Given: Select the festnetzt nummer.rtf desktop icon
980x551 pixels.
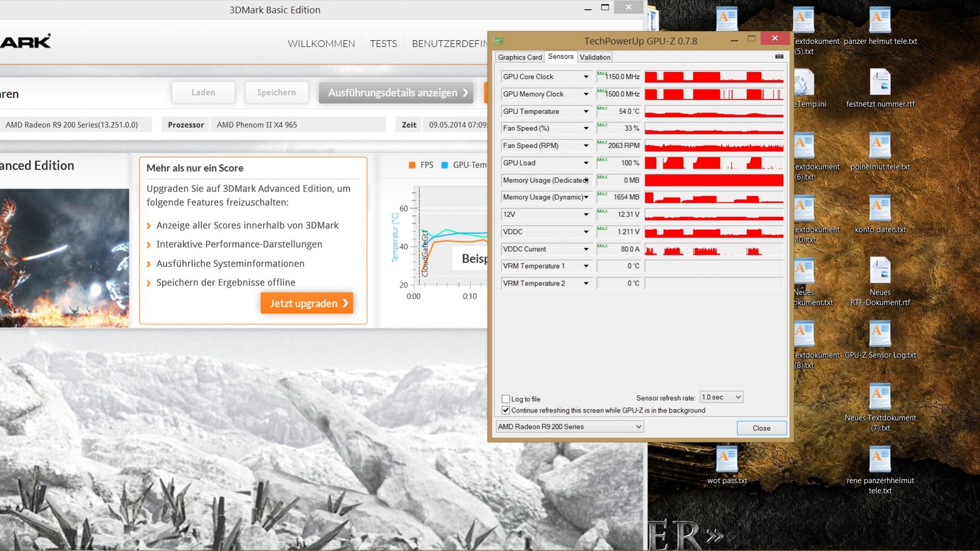Looking at the screenshot, I should point(880,89).
